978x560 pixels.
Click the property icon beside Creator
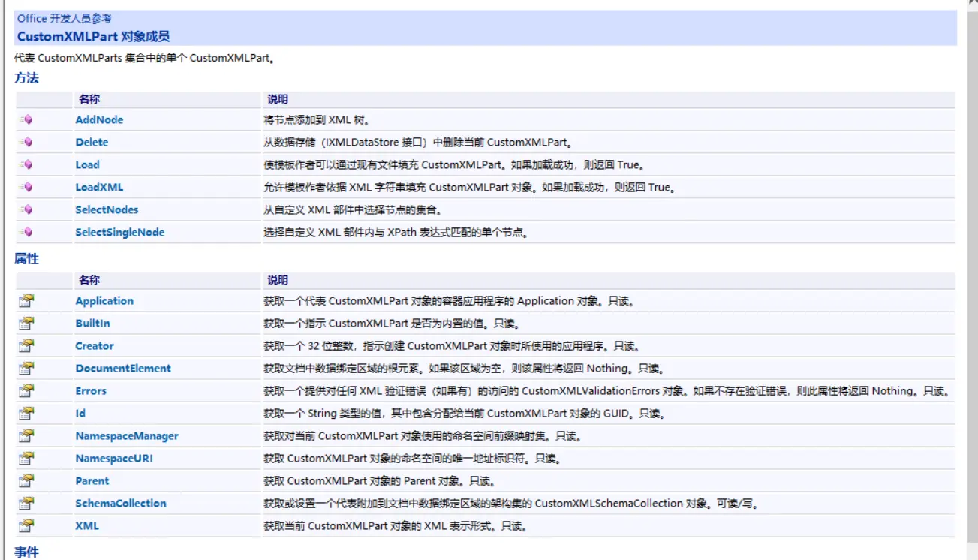click(x=26, y=346)
